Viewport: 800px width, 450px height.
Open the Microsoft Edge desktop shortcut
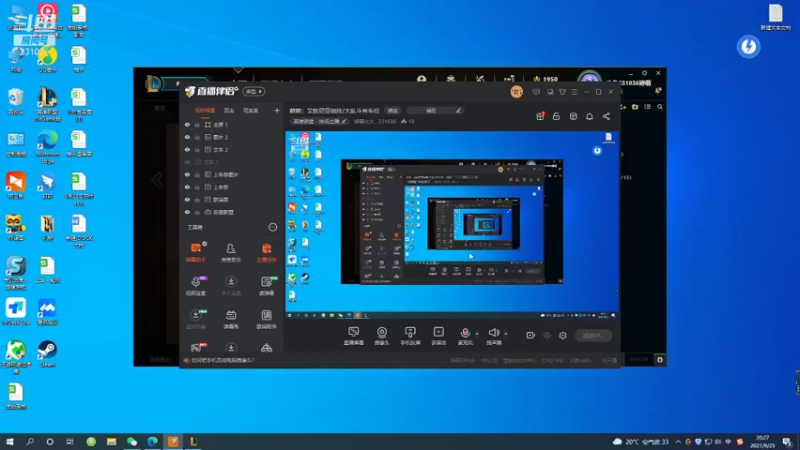pos(47,147)
